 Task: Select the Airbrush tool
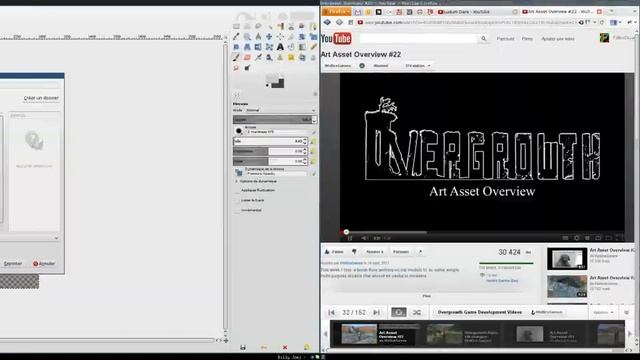(x=258, y=57)
